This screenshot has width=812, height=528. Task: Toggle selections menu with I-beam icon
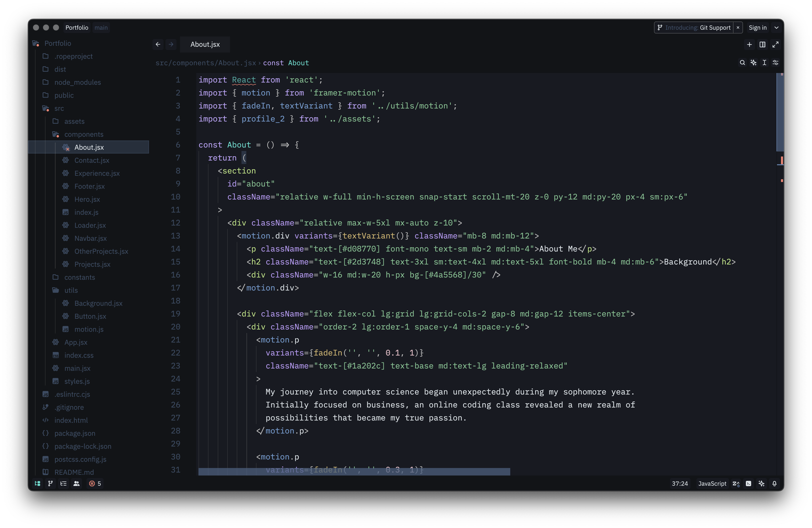pyautogui.click(x=764, y=63)
